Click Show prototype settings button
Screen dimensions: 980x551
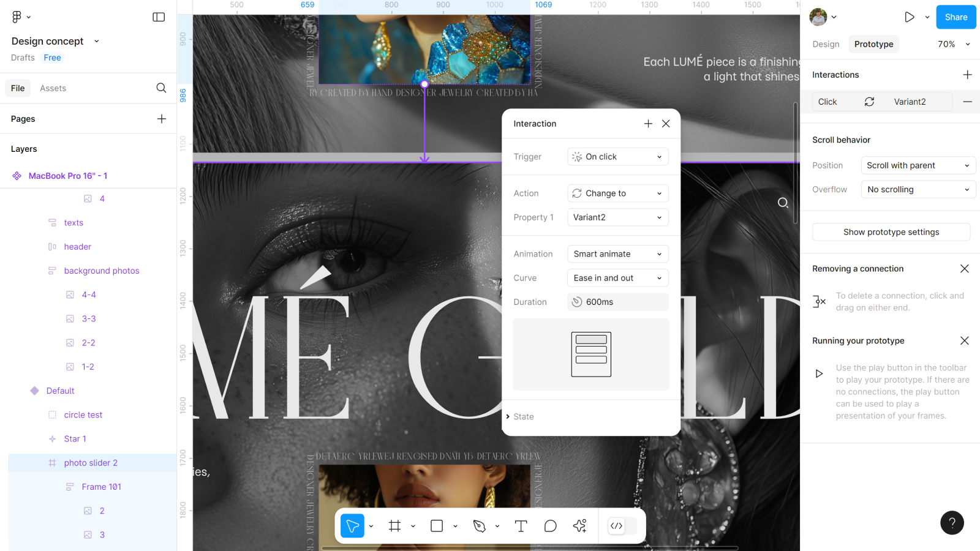point(891,232)
